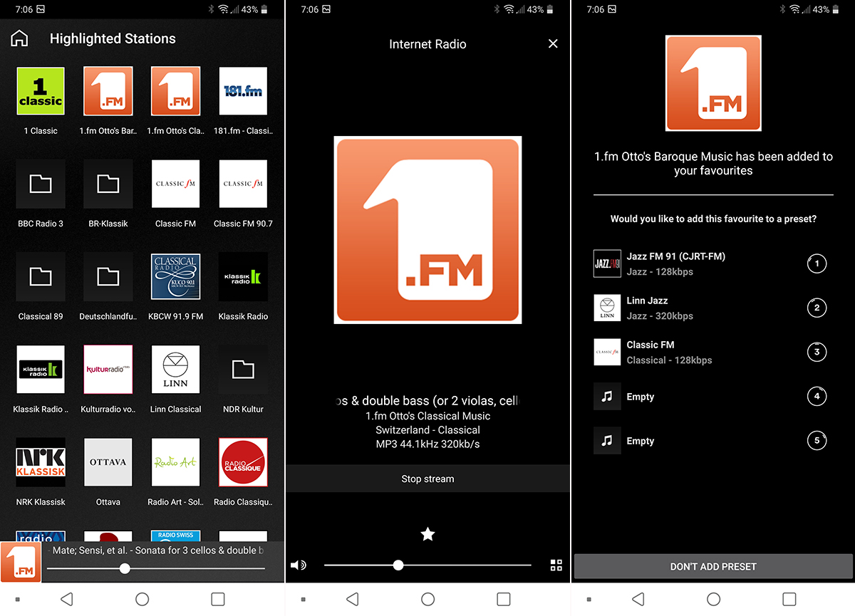Assign favourite to preset number 5
The height and width of the screenshot is (616, 855).
coord(817,441)
